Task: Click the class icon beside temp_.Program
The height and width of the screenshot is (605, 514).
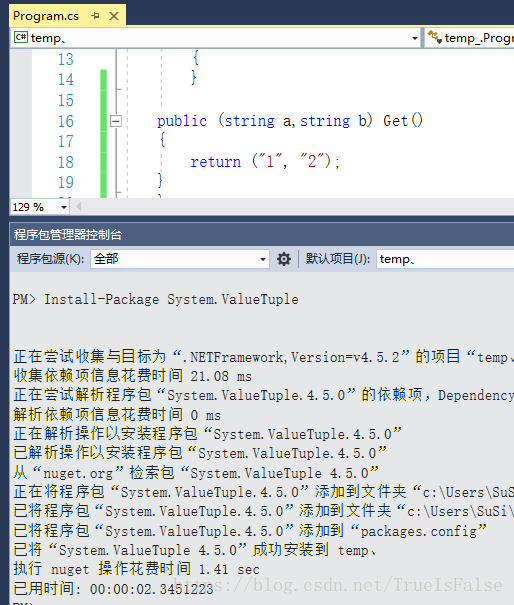Action: pyautogui.click(x=435, y=37)
